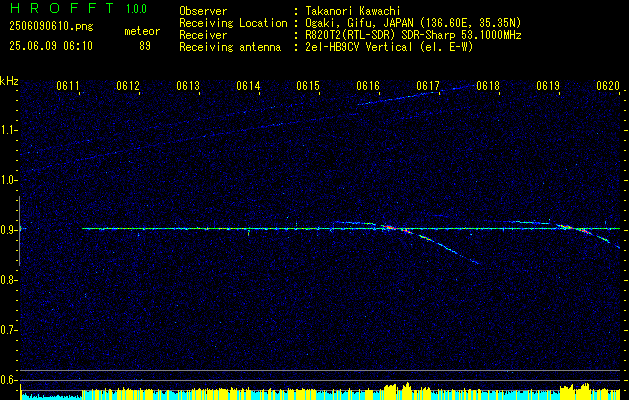Image resolution: width=629 pixels, height=400 pixels.
Task: Click the 0.6 kHz axis label
Action: pyautogui.click(x=8, y=380)
